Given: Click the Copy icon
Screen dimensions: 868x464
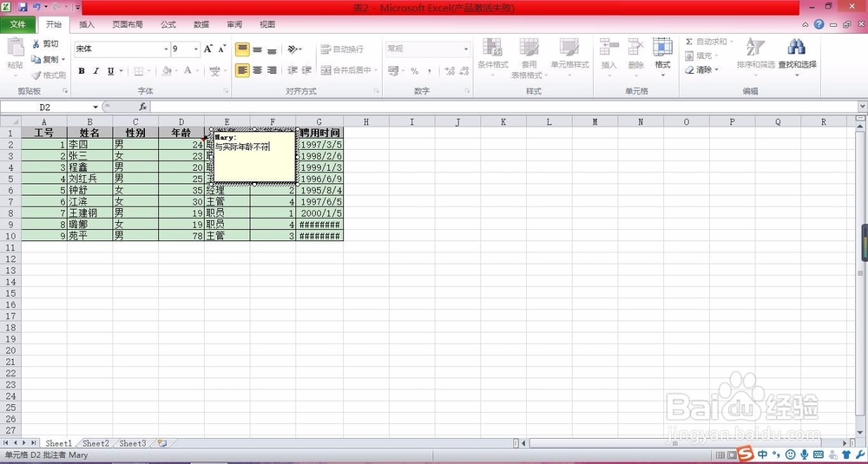Looking at the screenshot, I should [x=36, y=59].
